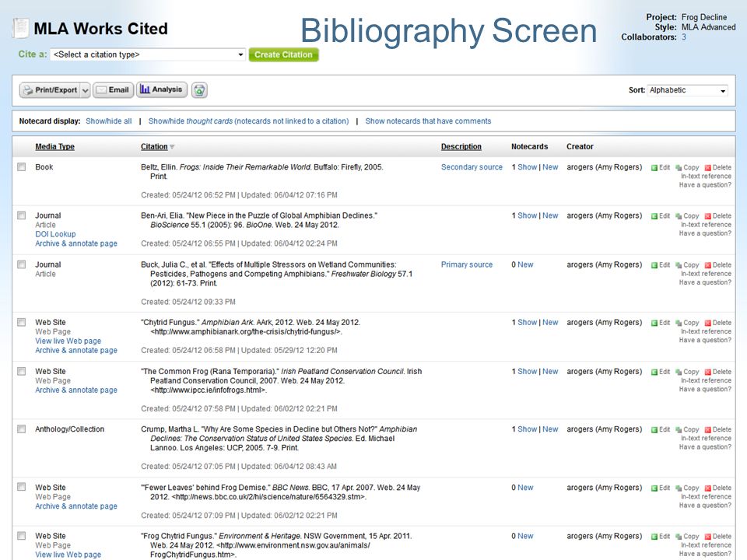Check the Chytrid Fungus Web Site checkbox
This screenshot has height=560, width=747.
pos(22,322)
